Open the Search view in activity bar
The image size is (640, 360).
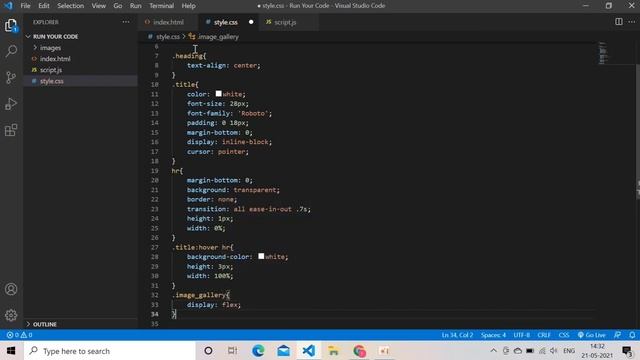11,51
